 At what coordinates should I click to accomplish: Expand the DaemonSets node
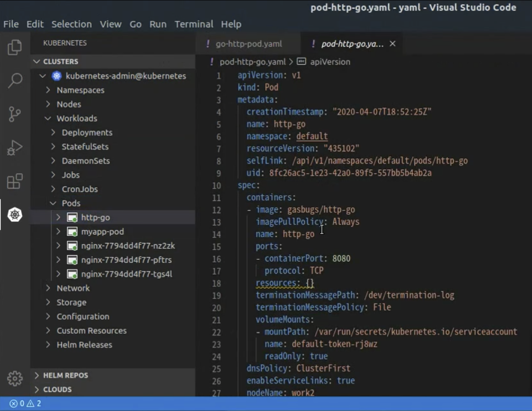click(53, 161)
